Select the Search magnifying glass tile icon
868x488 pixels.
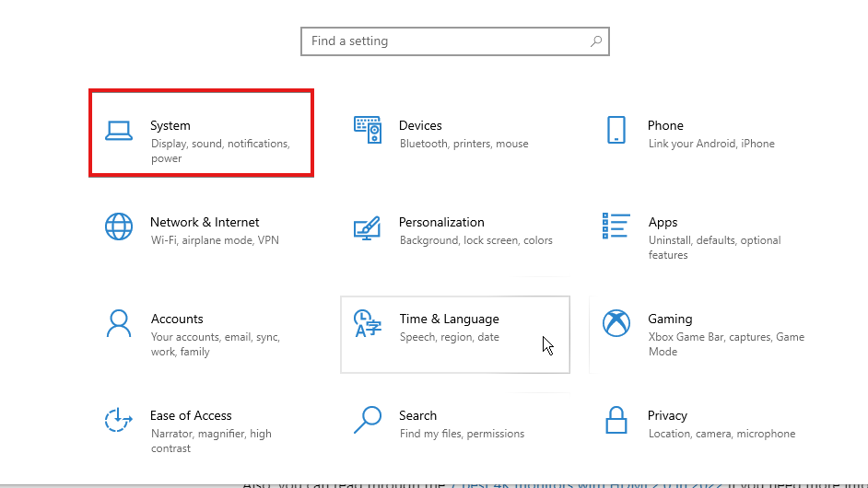point(368,421)
